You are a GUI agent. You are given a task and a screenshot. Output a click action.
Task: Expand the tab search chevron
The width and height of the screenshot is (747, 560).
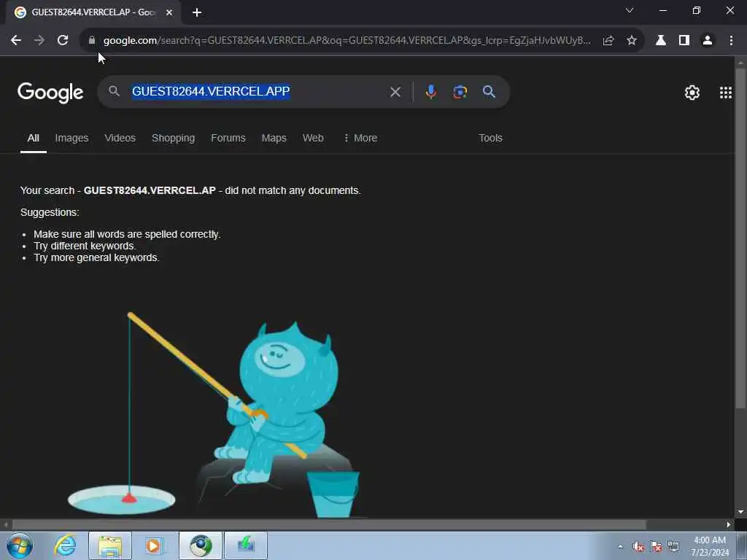click(630, 10)
